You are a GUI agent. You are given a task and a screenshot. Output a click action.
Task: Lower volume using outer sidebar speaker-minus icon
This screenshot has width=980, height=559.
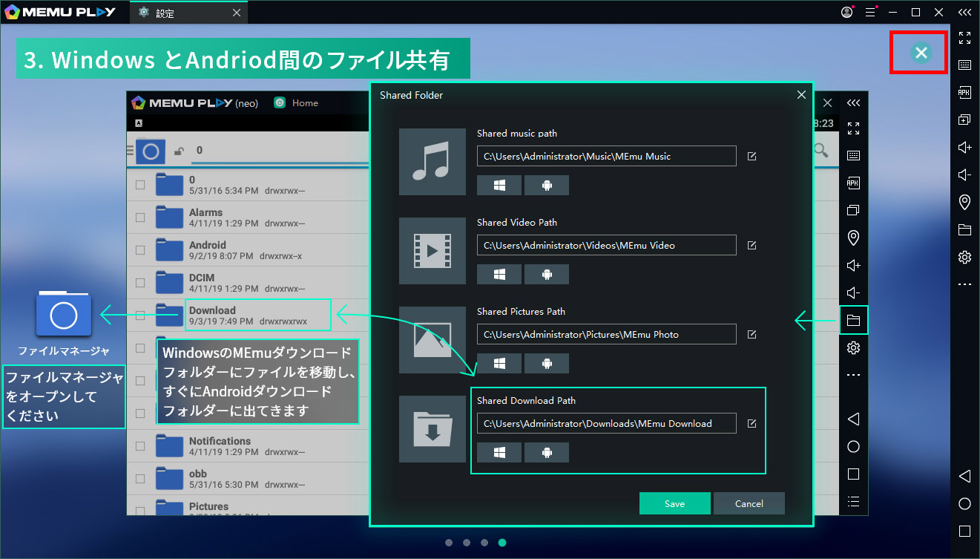[964, 174]
